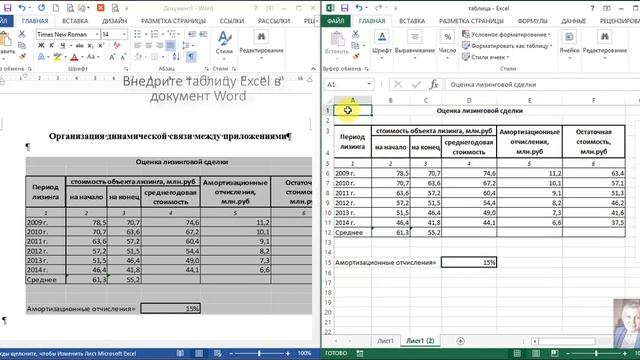640x360 pixels.
Task: Click the Name Box showing A1
Action: pyautogui.click(x=349, y=84)
